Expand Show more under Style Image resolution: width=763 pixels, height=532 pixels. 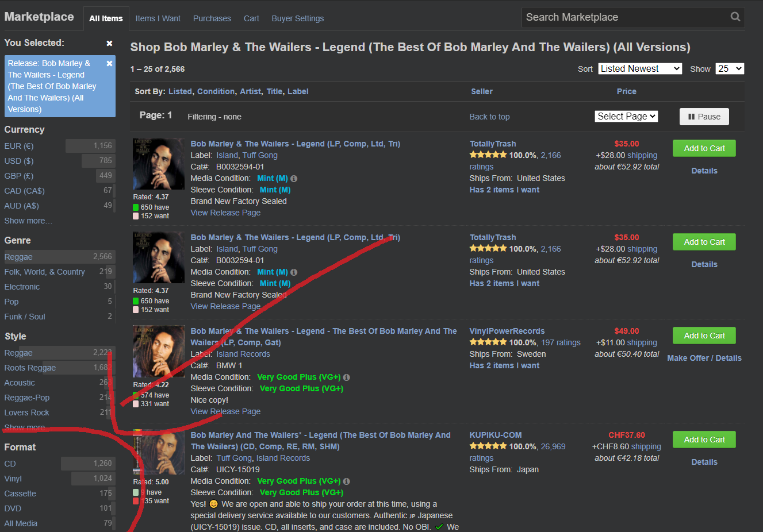pos(25,427)
